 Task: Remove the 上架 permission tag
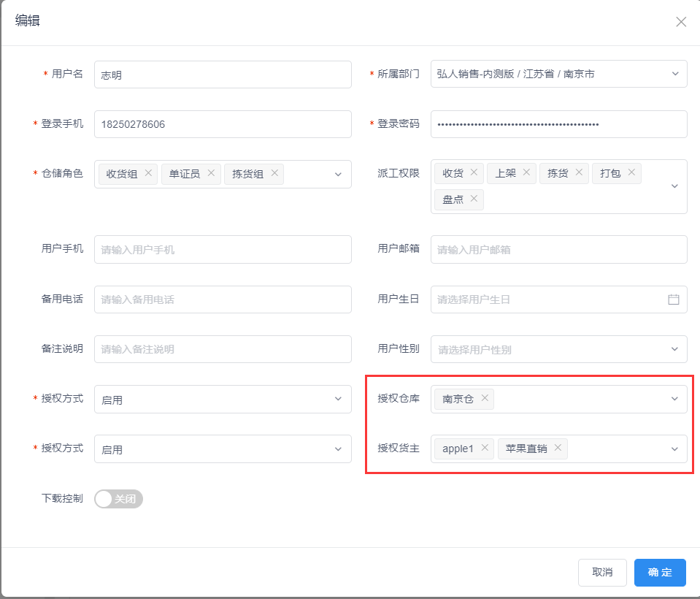527,172
